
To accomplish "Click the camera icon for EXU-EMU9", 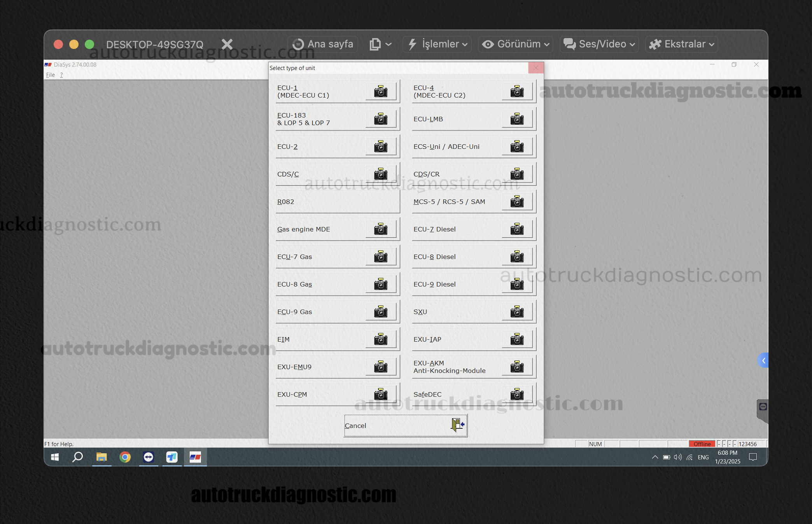I will click(380, 367).
